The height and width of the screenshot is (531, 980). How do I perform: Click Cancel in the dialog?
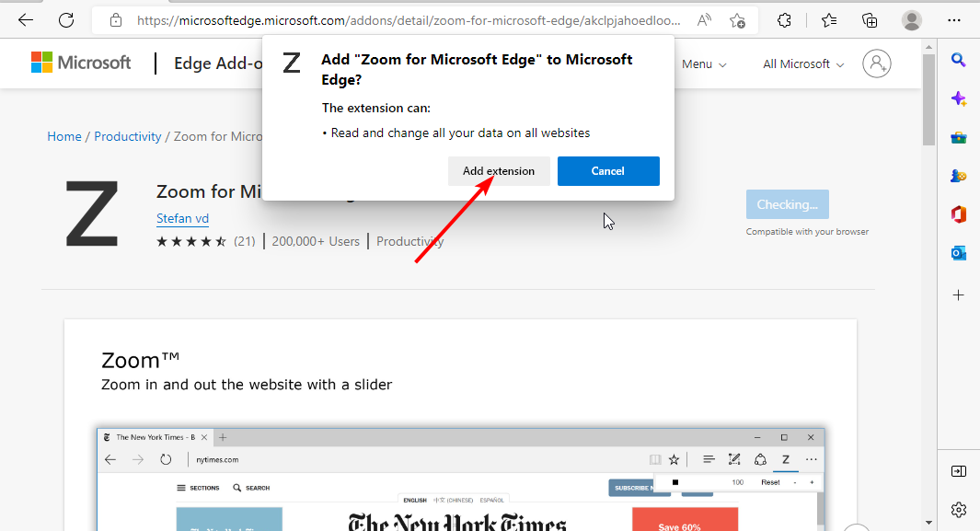pyautogui.click(x=608, y=171)
